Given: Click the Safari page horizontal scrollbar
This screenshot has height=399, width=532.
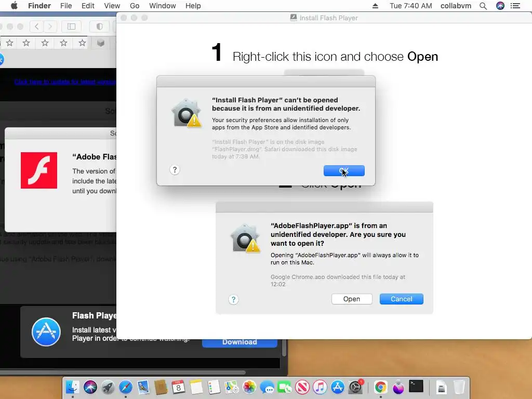Looking at the screenshot, I should tap(122, 372).
